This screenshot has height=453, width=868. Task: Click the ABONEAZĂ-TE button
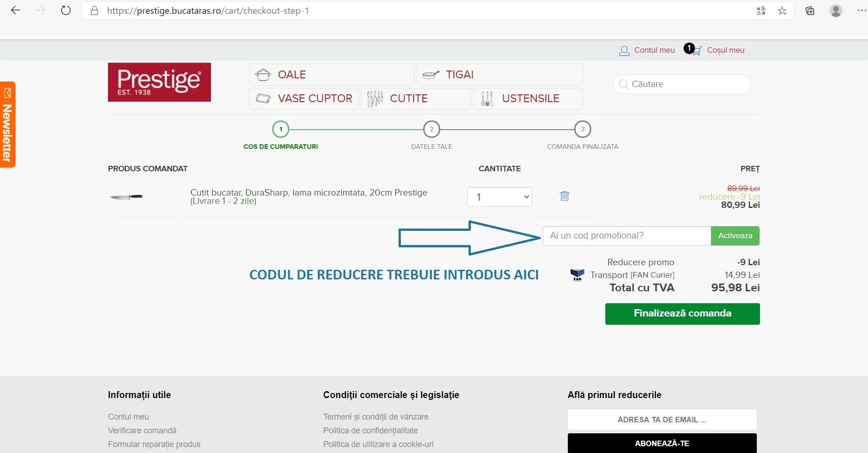point(662,443)
